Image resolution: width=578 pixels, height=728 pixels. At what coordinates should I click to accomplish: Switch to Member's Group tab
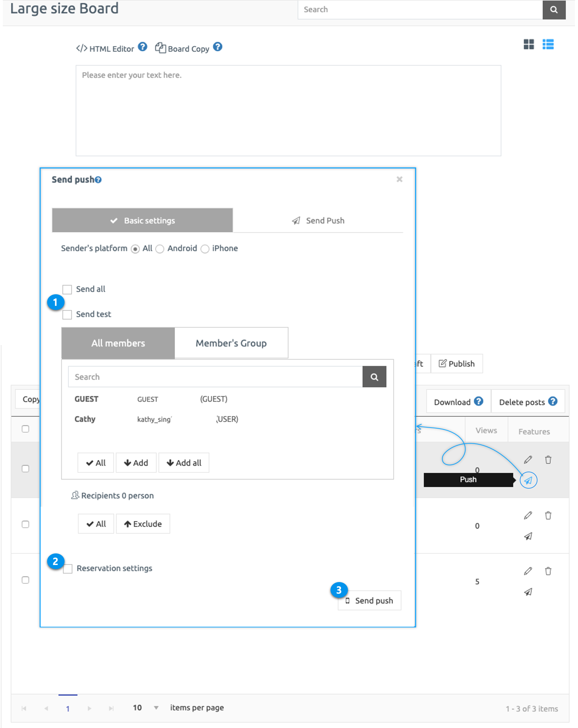(x=231, y=343)
